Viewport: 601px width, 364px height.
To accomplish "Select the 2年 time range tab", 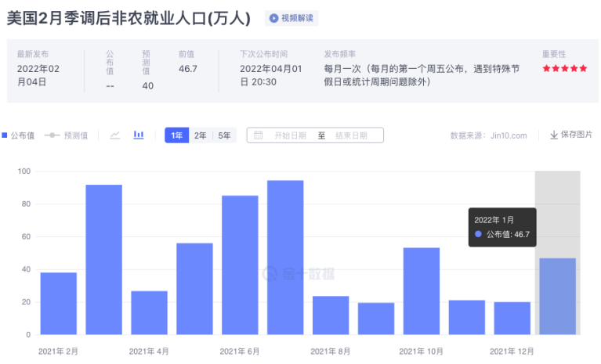I will click(200, 135).
